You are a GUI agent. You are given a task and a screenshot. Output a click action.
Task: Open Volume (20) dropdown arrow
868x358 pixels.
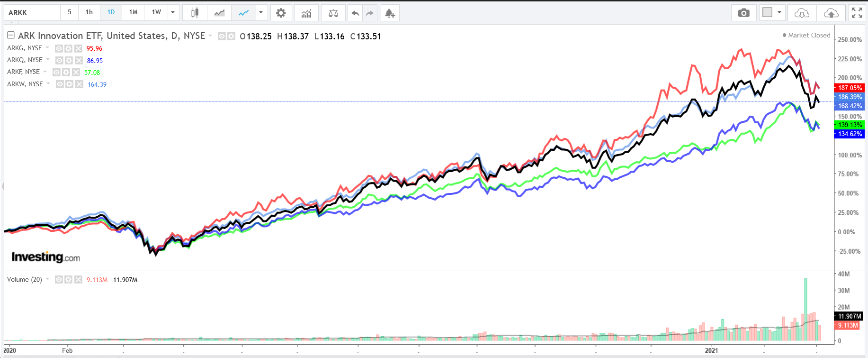[47, 279]
